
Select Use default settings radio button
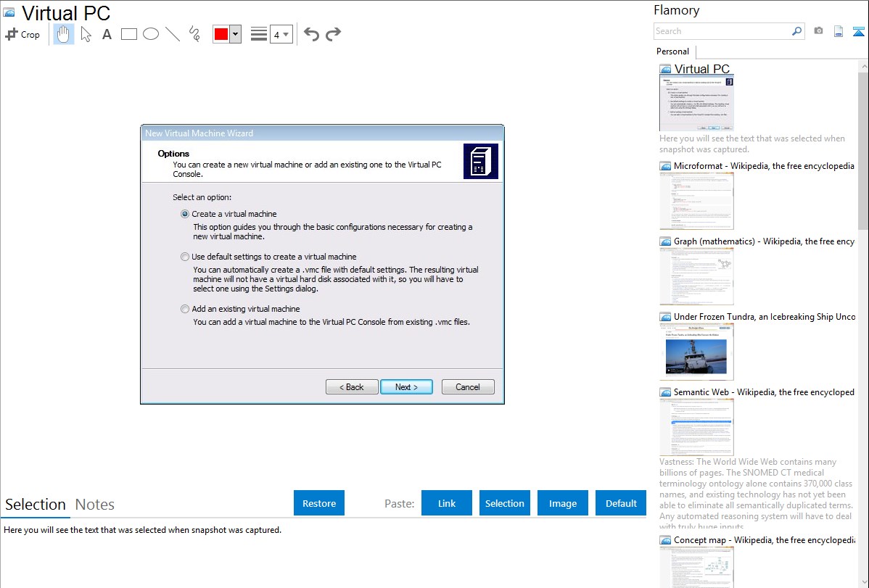pyautogui.click(x=185, y=257)
